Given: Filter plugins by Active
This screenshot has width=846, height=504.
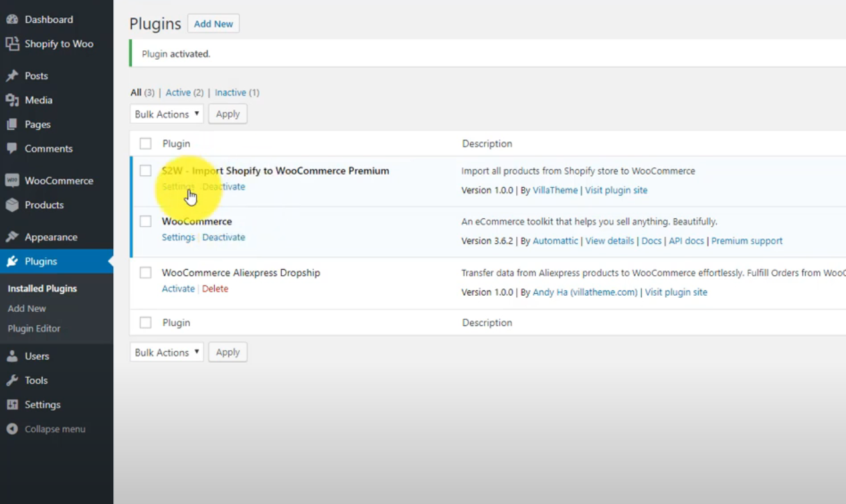Looking at the screenshot, I should click(178, 92).
